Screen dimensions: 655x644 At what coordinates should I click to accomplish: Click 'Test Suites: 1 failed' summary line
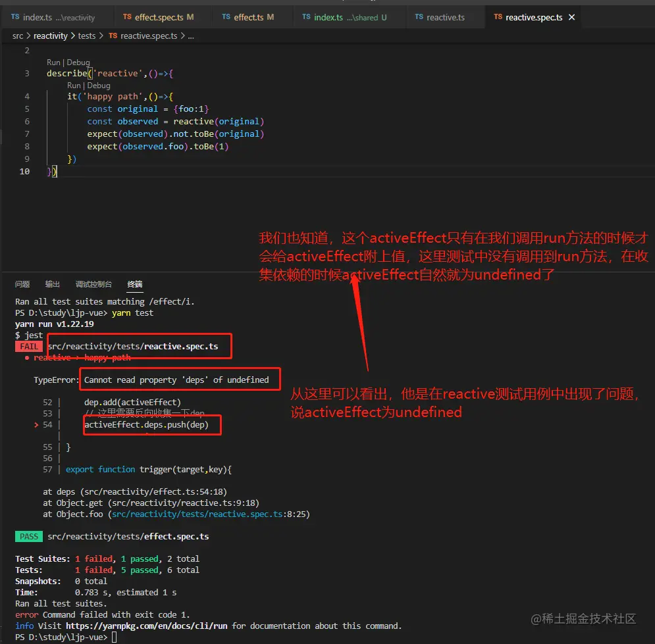pyautogui.click(x=107, y=559)
